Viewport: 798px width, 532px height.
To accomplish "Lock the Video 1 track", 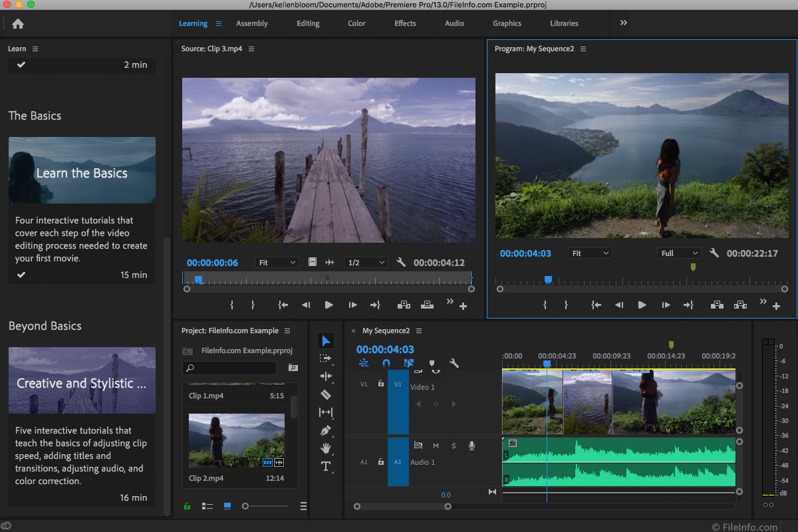I will click(381, 384).
